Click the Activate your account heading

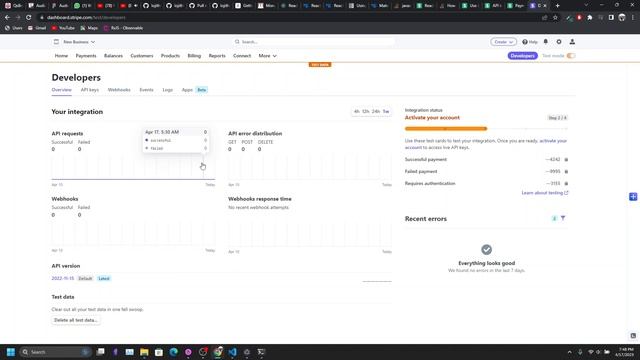(x=432, y=118)
